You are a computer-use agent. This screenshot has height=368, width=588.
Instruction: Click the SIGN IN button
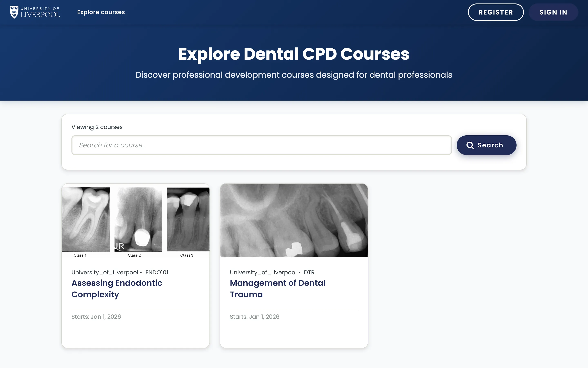[553, 12]
